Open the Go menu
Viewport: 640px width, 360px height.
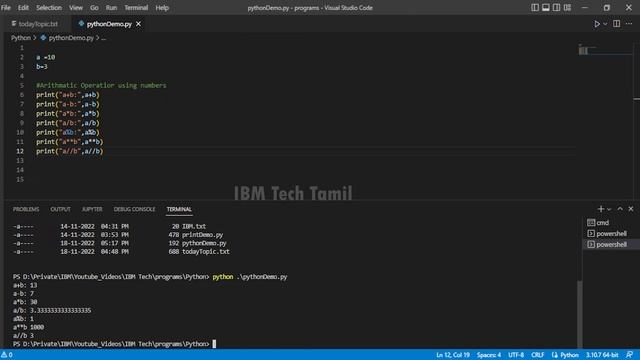click(94, 8)
